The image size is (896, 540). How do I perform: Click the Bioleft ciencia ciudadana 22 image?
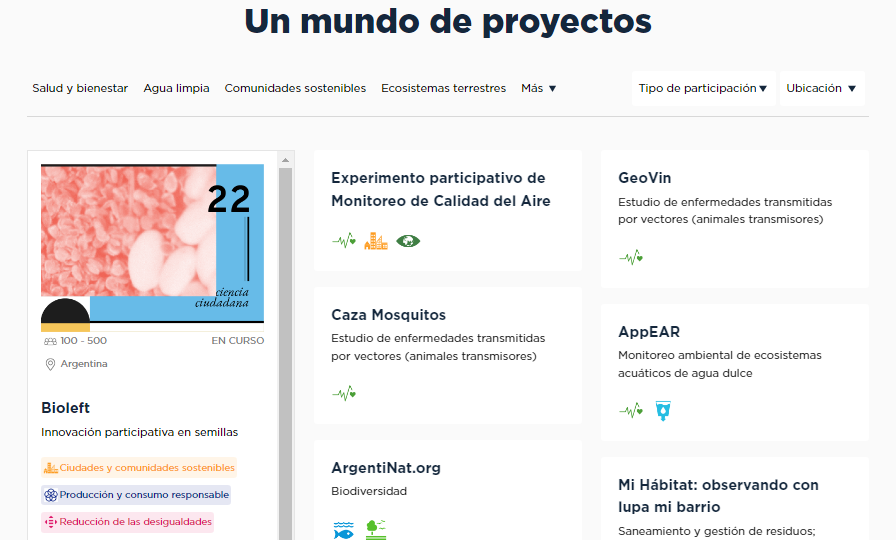[153, 248]
